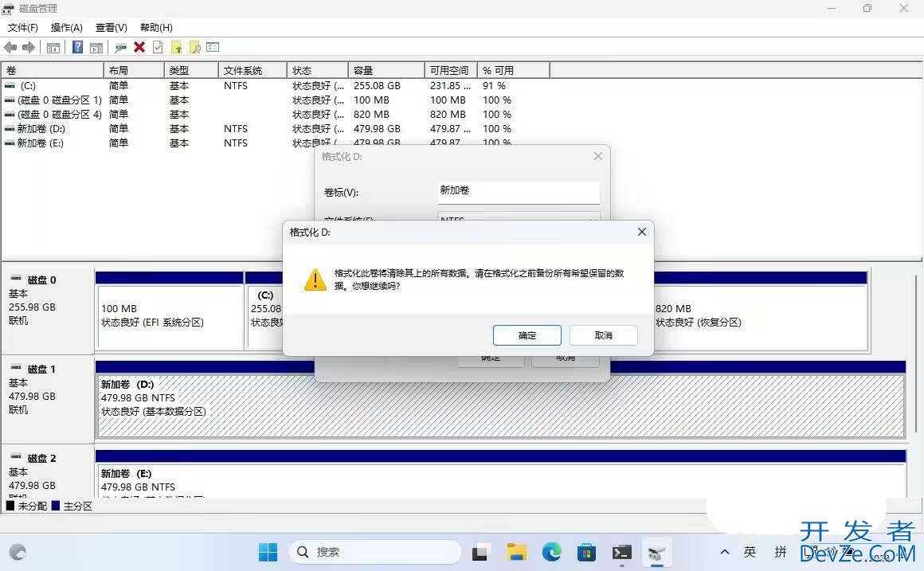Sort by the % 可用 column header
924x571 pixels.
(x=513, y=70)
